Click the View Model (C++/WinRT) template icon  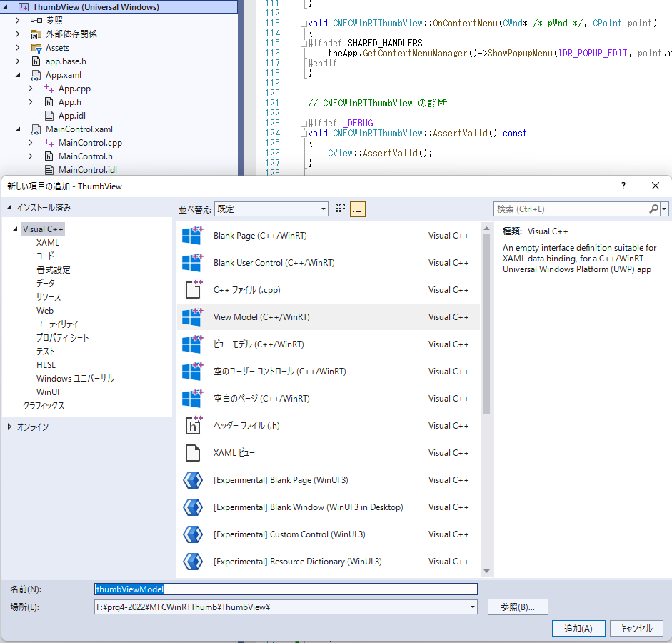pos(192,316)
